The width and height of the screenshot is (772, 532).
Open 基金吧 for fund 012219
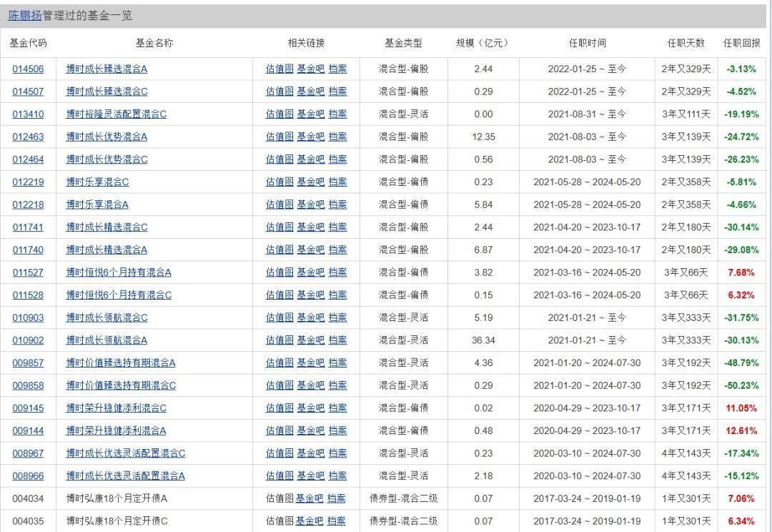click(311, 182)
